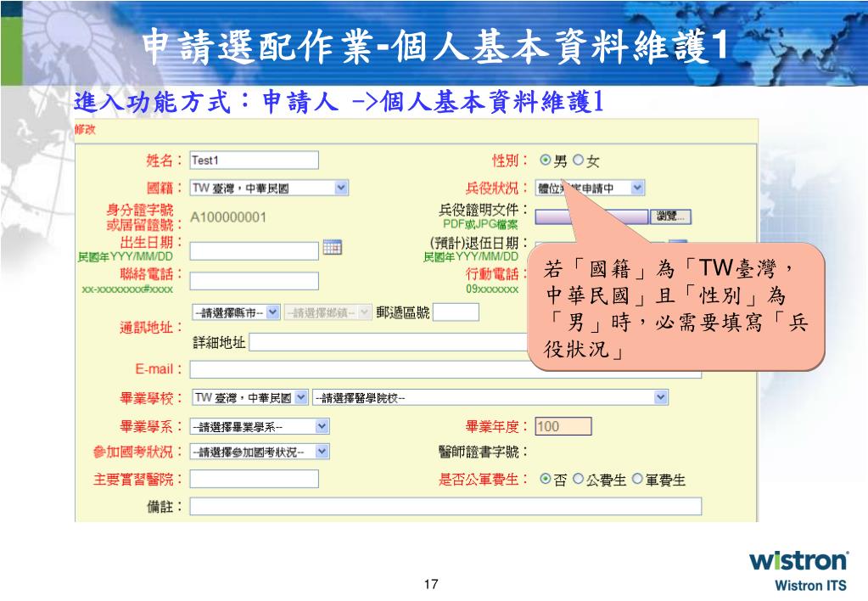Open the 請選擇參加國考狀況 dropdown
Viewport: 868px width, 601px height.
[260, 452]
